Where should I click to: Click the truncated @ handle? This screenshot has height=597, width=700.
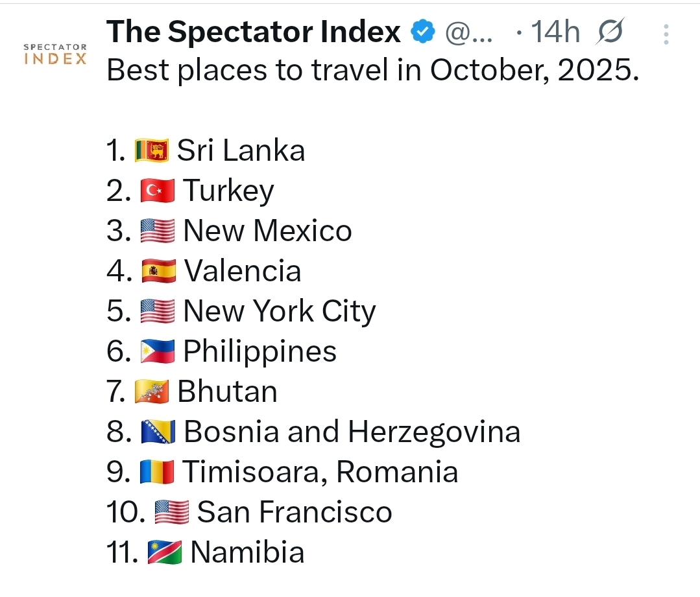(468, 32)
